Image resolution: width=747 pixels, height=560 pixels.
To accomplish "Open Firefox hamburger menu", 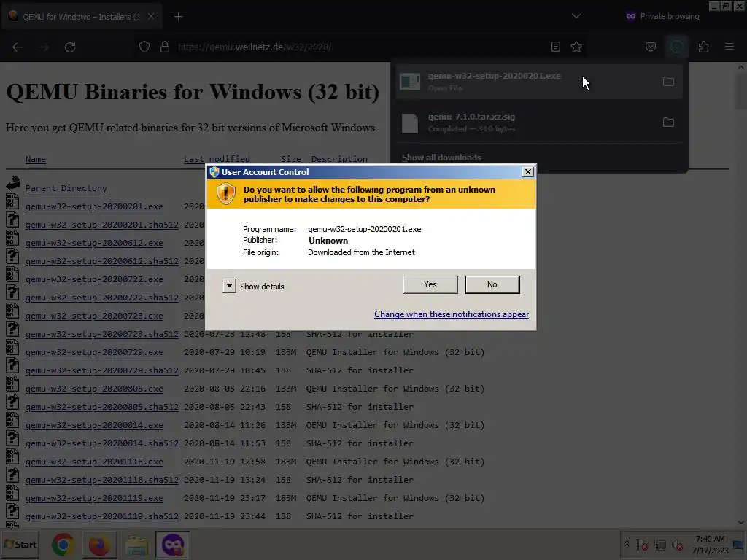I will [729, 47].
